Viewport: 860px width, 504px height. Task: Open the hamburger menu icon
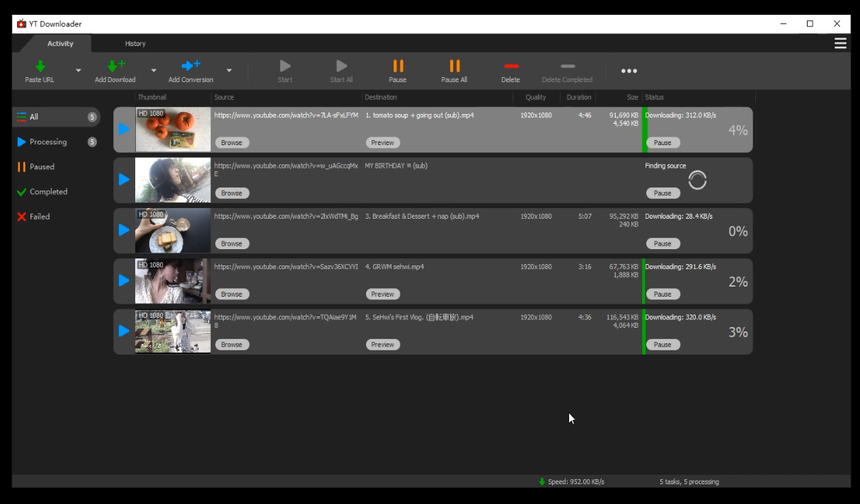click(840, 44)
